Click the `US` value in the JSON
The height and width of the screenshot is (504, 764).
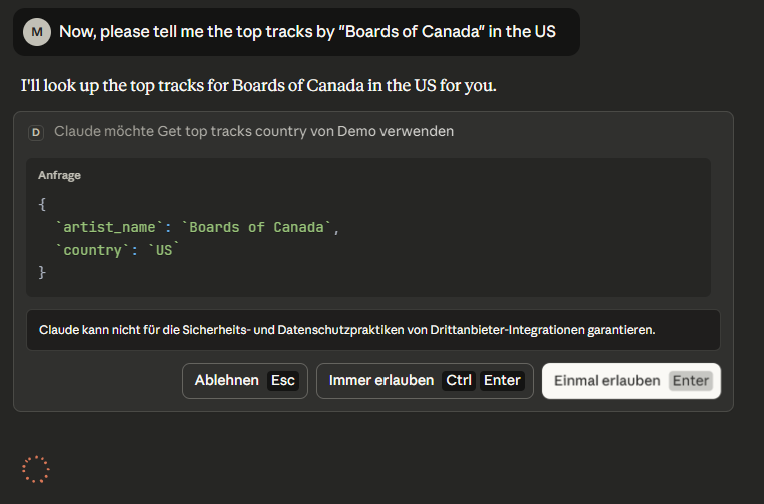(164, 250)
